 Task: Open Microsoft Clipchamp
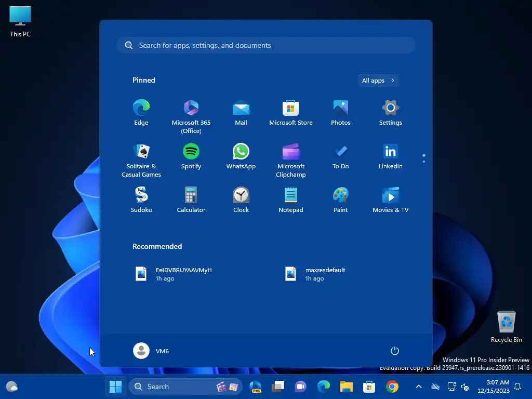(x=291, y=160)
